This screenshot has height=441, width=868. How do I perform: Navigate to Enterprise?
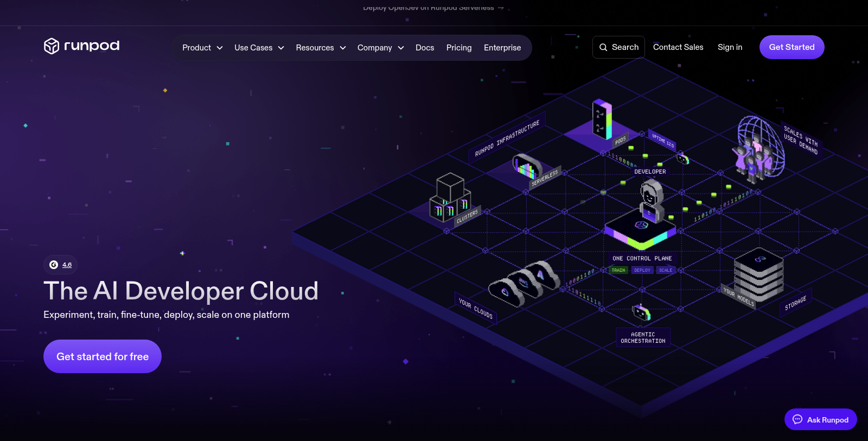tap(502, 48)
